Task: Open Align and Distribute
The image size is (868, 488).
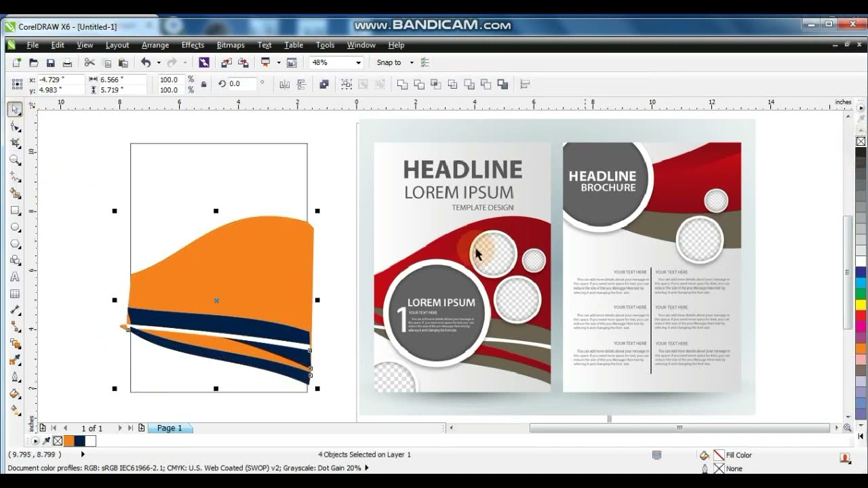Action: [x=525, y=85]
